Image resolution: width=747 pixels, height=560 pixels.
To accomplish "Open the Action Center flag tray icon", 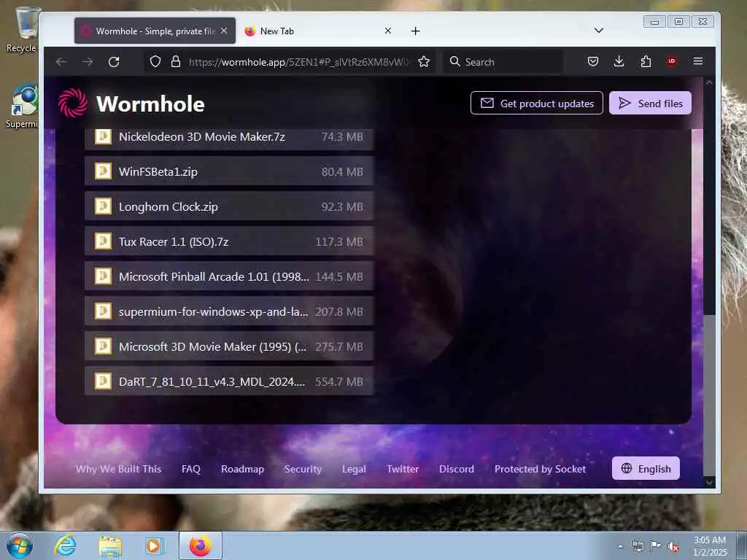I will coord(656,545).
